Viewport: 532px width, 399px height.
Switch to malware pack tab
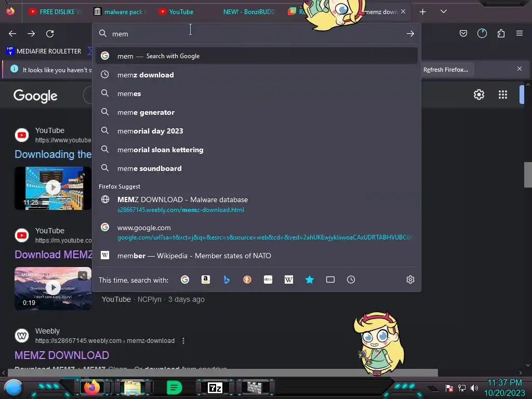[119, 12]
